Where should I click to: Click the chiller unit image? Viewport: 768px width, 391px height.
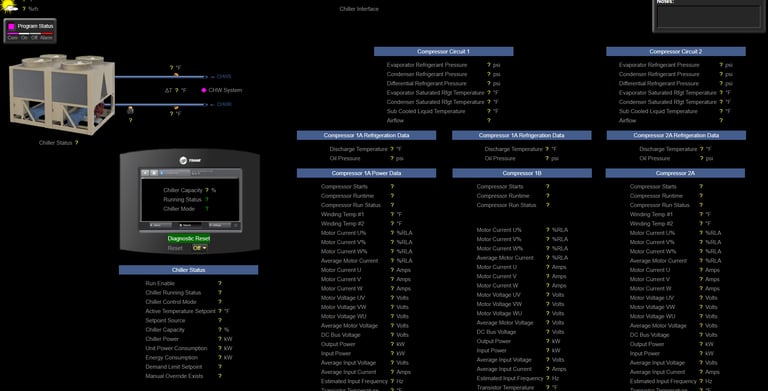62,94
